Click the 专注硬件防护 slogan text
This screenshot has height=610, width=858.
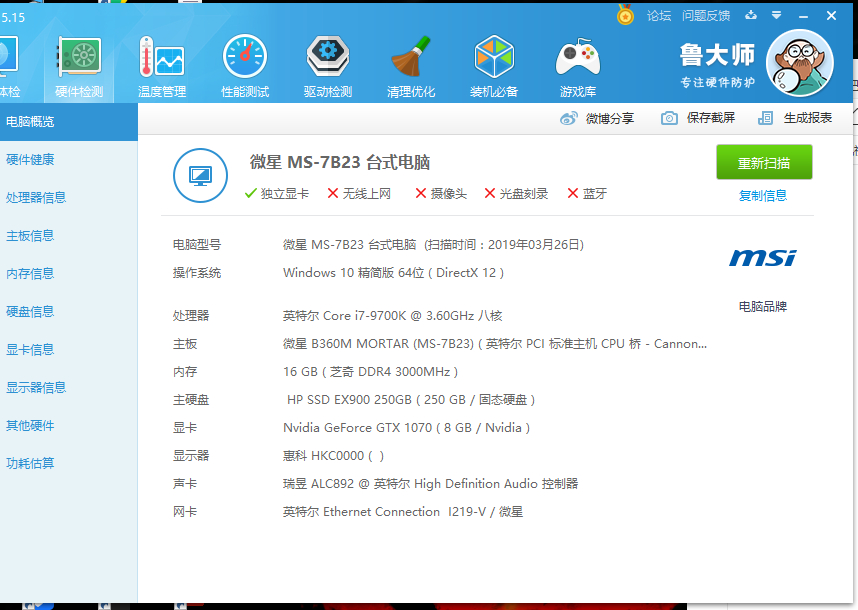[717, 83]
